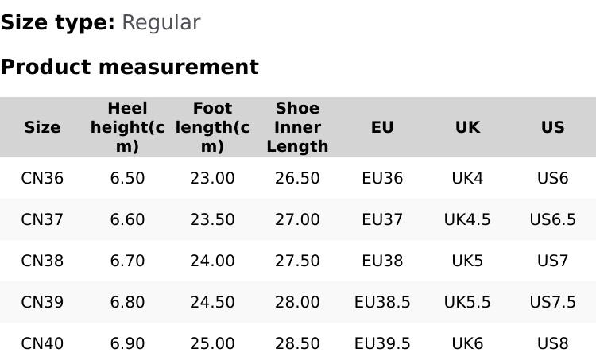
Task: Click the Shoe Inner Length header
Action: [297, 127]
